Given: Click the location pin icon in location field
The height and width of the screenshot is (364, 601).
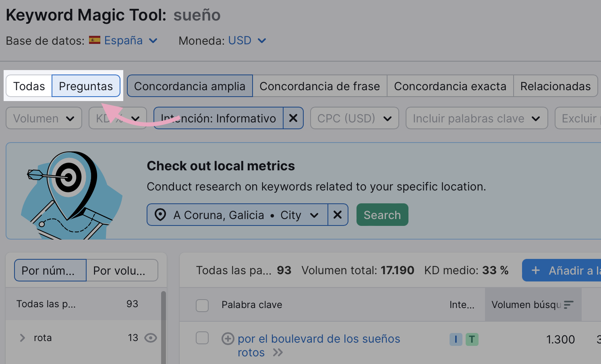Looking at the screenshot, I should (160, 215).
